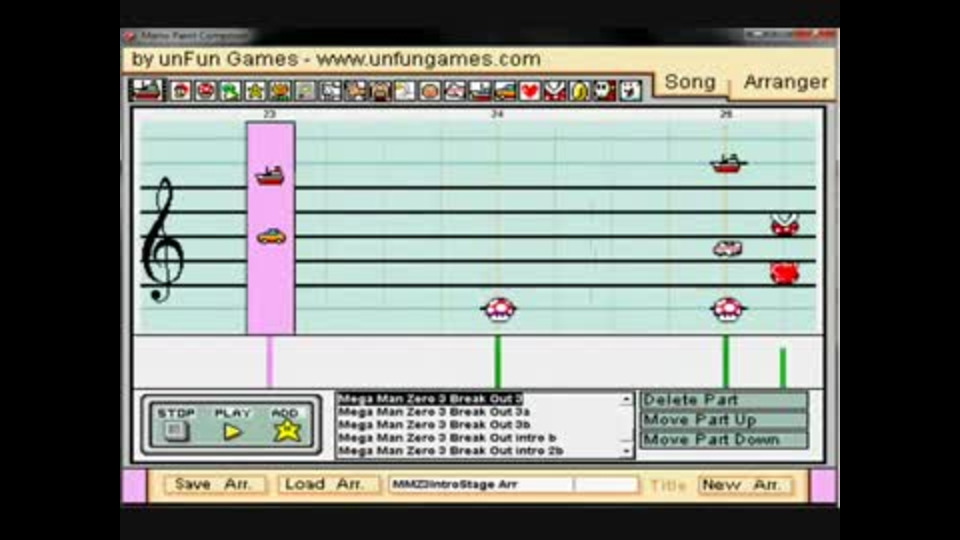The image size is (960, 540).
Task: Select 'Mega Man Zero 3 Break Out 3' row
Action: (x=477, y=399)
